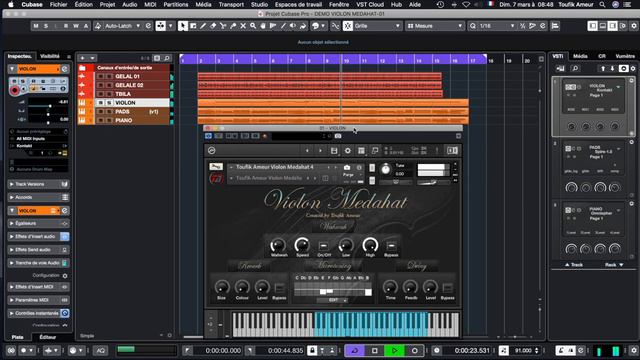Select the Line draw tool
This screenshot has height=360, width=640.
283,26
